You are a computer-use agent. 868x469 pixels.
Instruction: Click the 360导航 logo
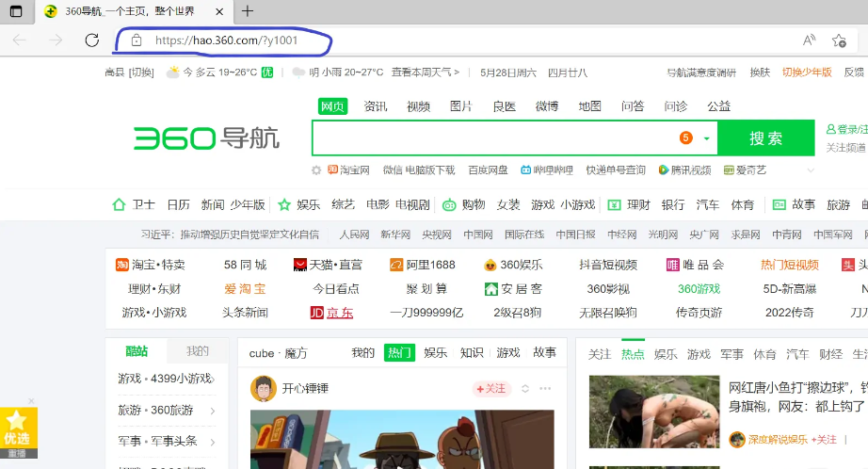click(206, 138)
